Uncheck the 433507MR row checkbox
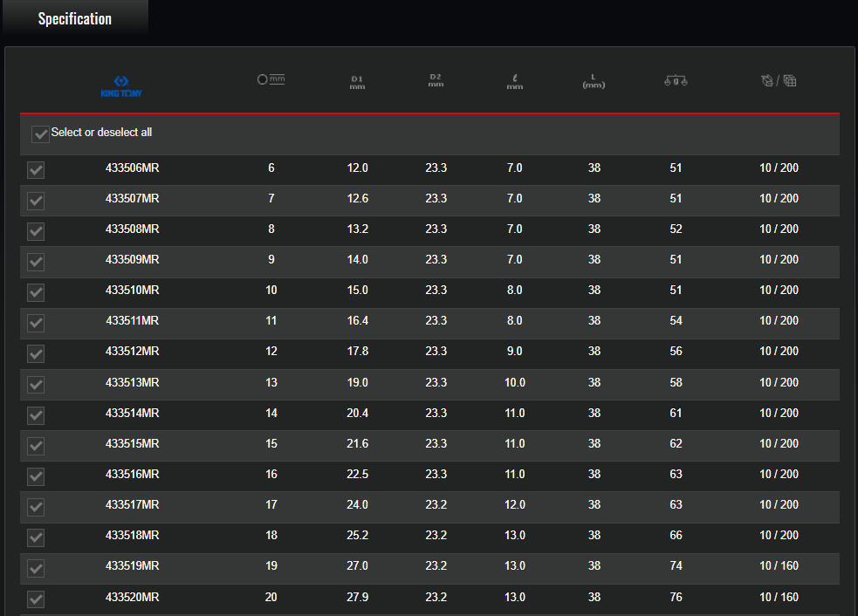Screen dimensions: 858x616 pyautogui.click(x=36, y=200)
